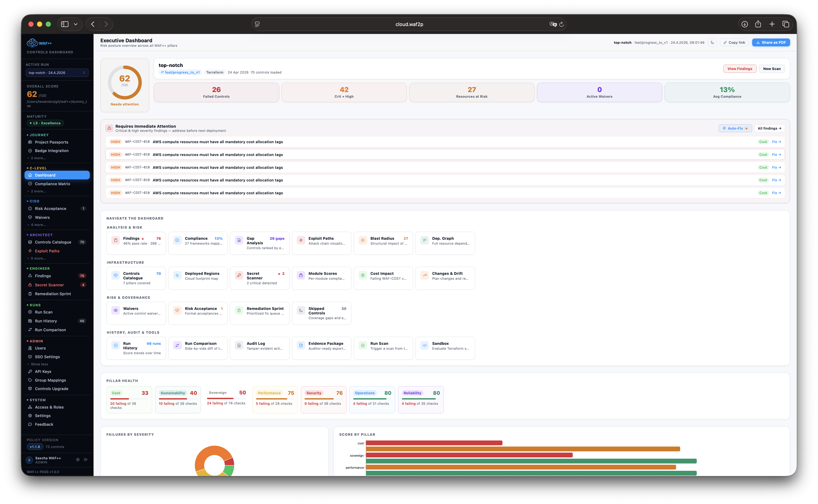Click the Dep. Graph card icon
The height and width of the screenshot is (504, 818).
coord(424,240)
